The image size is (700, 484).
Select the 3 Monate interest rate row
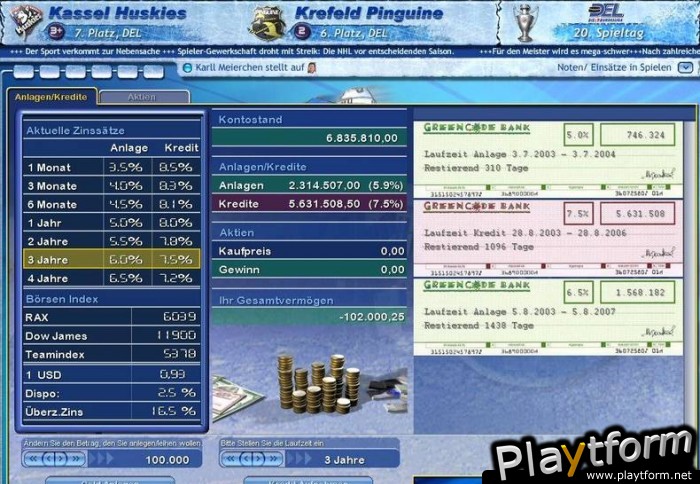point(112,186)
